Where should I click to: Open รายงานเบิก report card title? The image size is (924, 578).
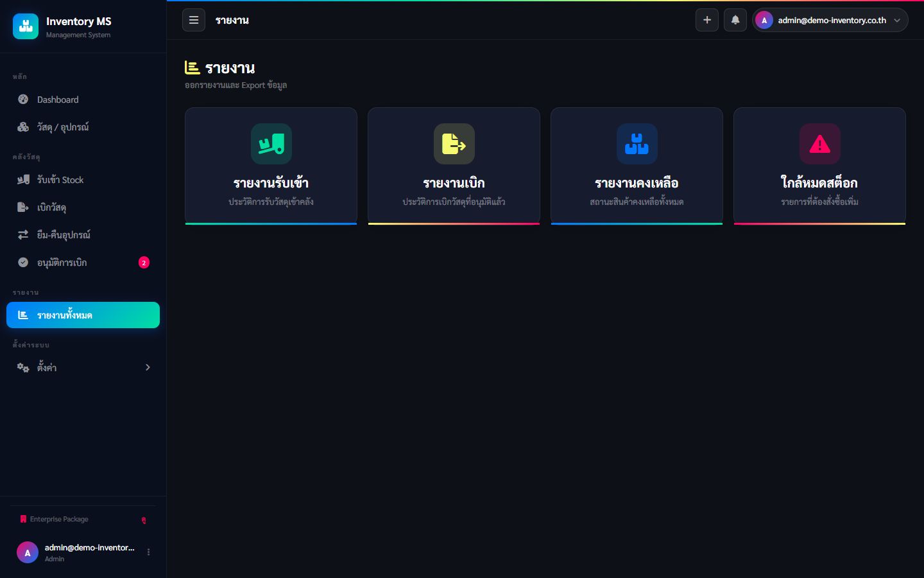tap(454, 183)
